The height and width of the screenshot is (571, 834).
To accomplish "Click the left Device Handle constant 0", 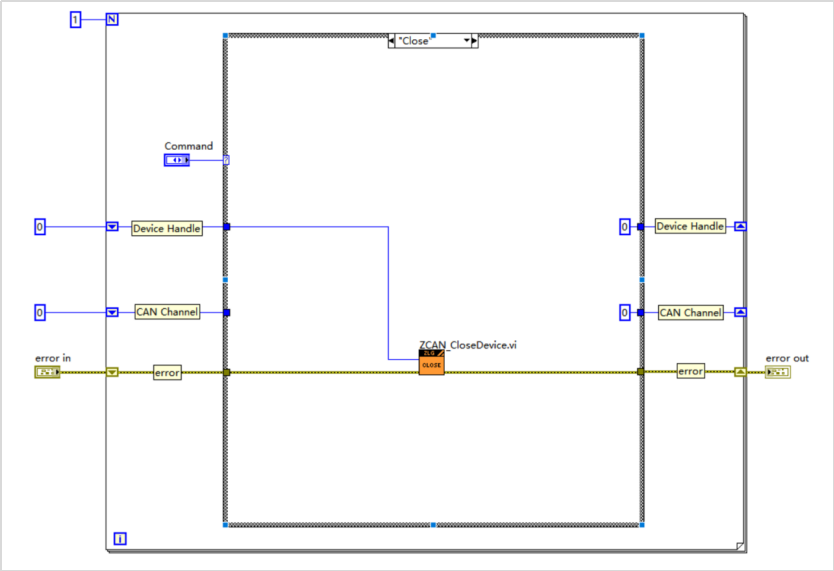I will 40,227.
